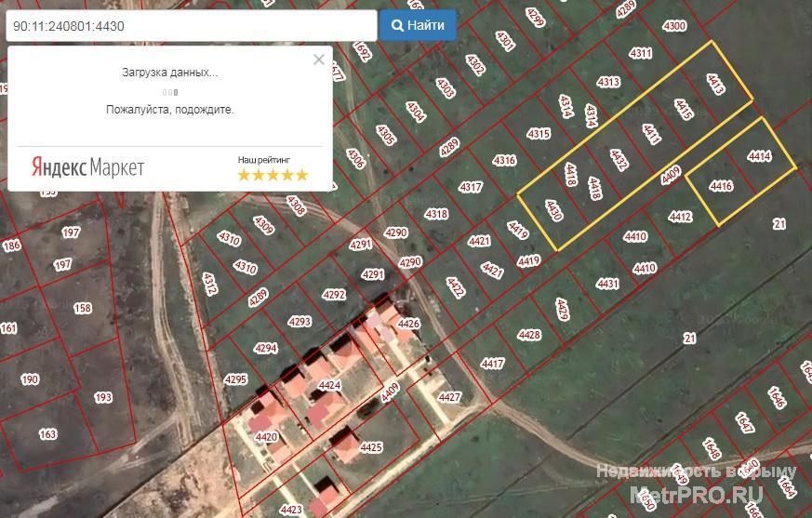Viewport: 812px width, 518px height.
Task: Select parcel label 4311
Action: pos(641,53)
